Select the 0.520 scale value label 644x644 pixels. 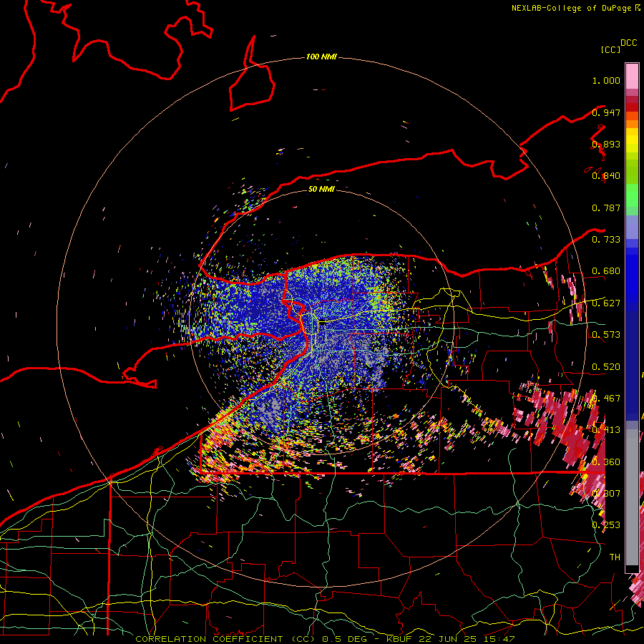(606, 367)
